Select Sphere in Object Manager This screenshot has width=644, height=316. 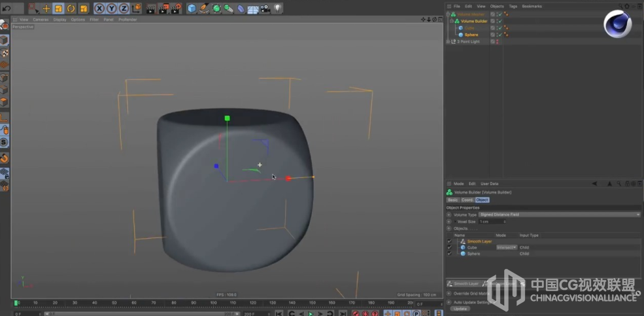pyautogui.click(x=471, y=35)
